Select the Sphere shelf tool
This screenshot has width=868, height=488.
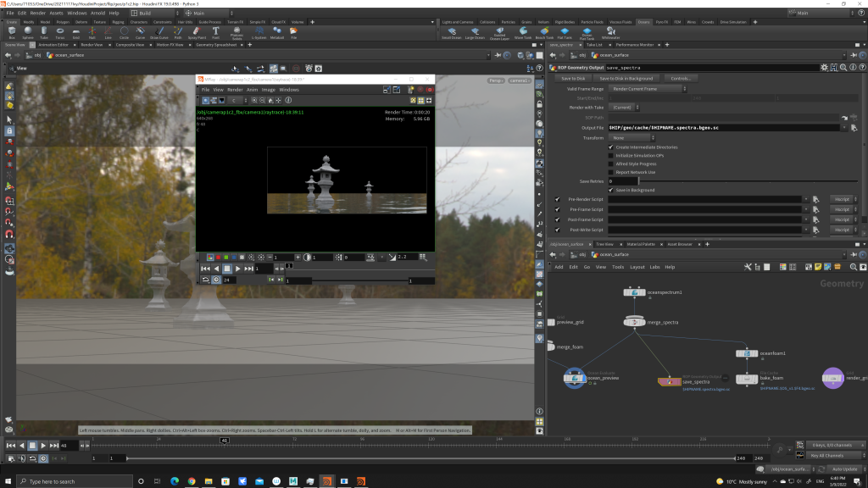pos(28,32)
